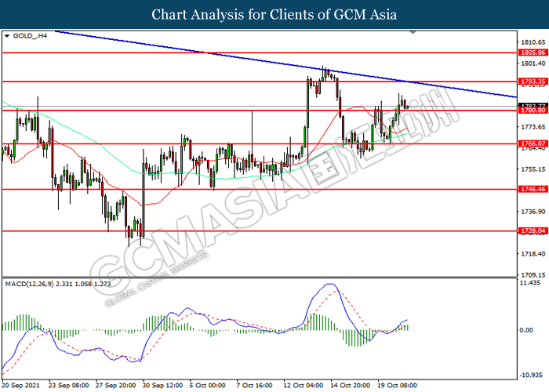Click the Chart Analysis for Clients of GCM Asia title
Image resolution: width=549 pixels, height=392 pixels.
(x=274, y=14)
